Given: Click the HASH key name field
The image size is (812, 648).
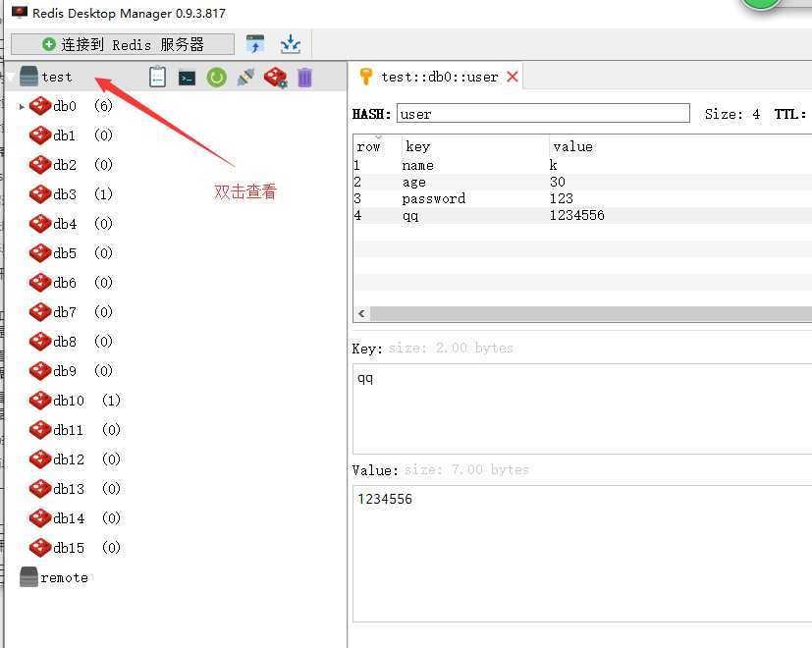Looking at the screenshot, I should click(543, 114).
